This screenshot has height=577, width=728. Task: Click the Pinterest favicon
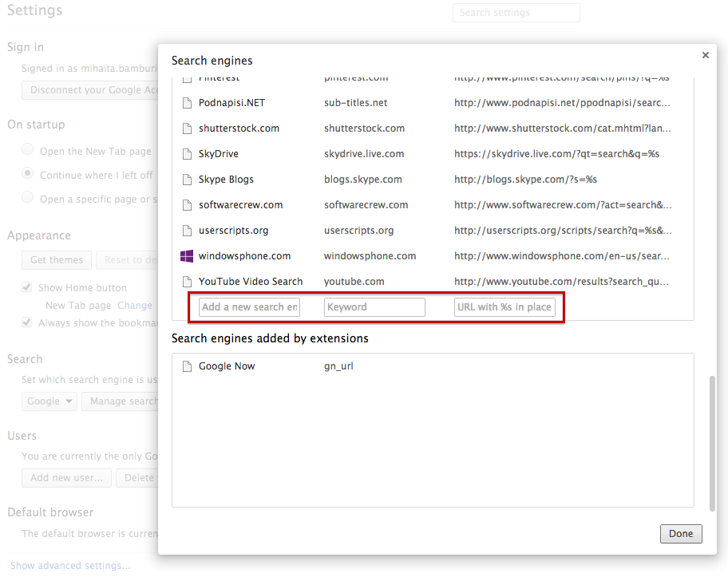[187, 77]
